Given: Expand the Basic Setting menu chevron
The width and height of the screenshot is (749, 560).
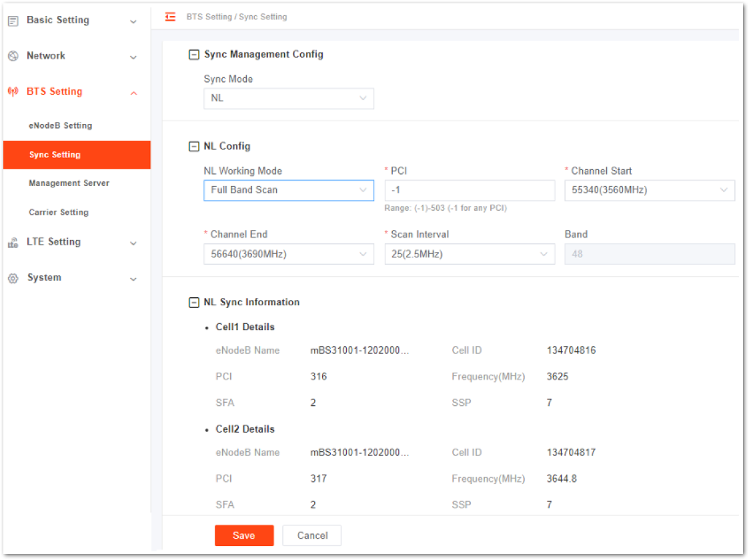Looking at the screenshot, I should [134, 21].
